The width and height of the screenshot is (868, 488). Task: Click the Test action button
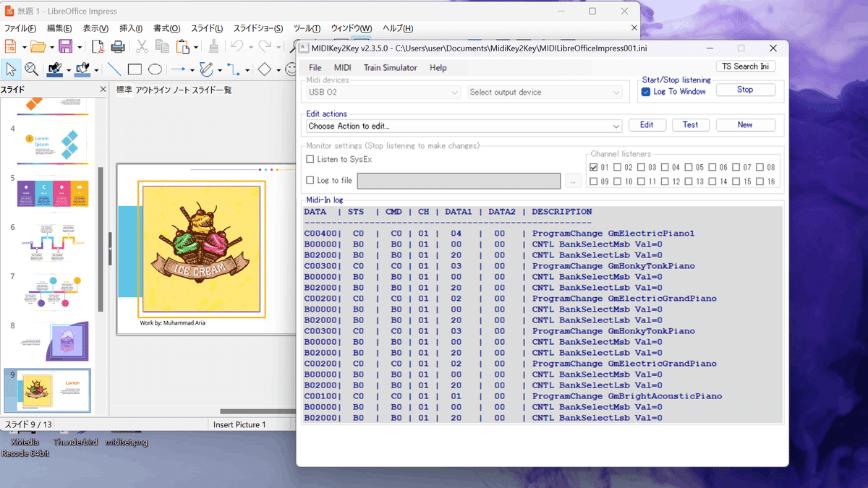click(691, 125)
